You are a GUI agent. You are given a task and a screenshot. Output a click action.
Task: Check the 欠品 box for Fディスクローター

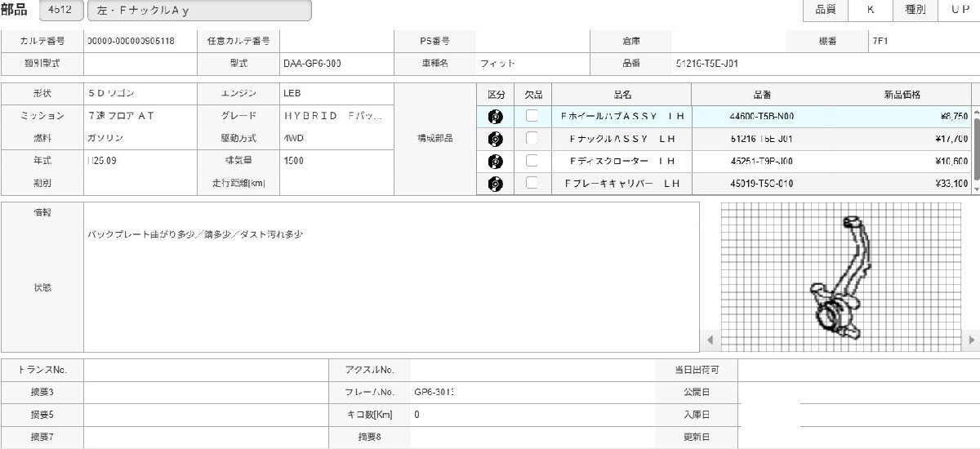coord(532,161)
